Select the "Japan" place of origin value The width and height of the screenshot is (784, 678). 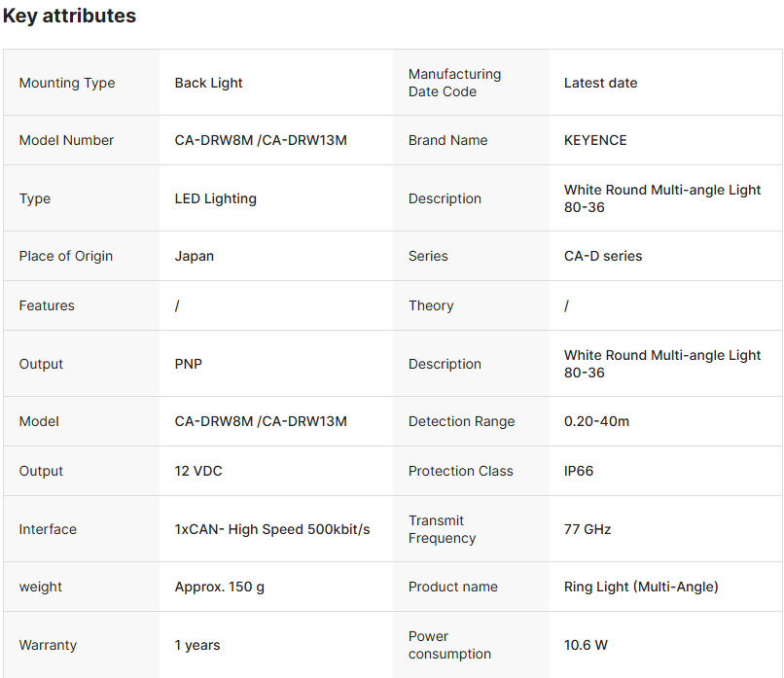pyautogui.click(x=195, y=256)
